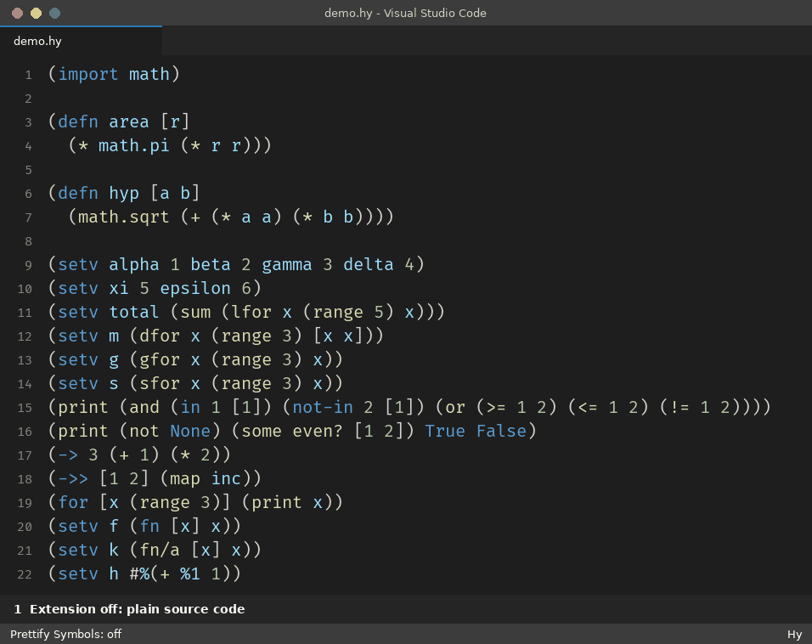Click 'None' on line 16
Image resolution: width=812 pixels, height=644 pixels.
point(190,432)
